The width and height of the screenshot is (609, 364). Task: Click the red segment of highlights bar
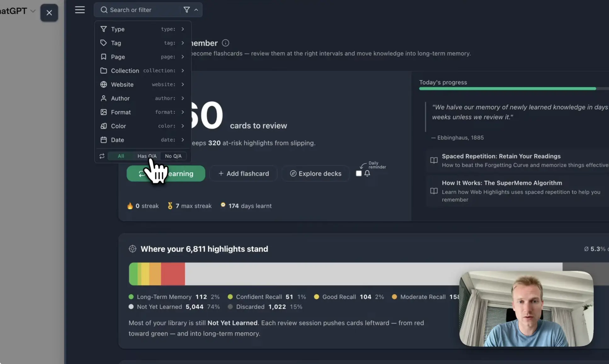coord(173,274)
